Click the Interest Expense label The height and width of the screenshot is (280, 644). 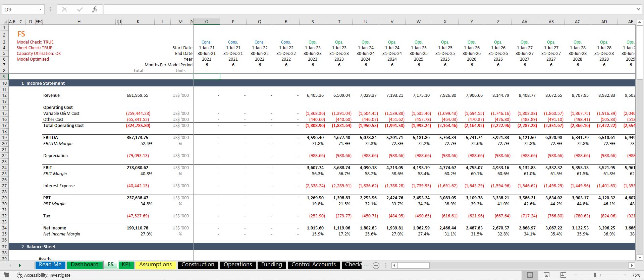59,186
